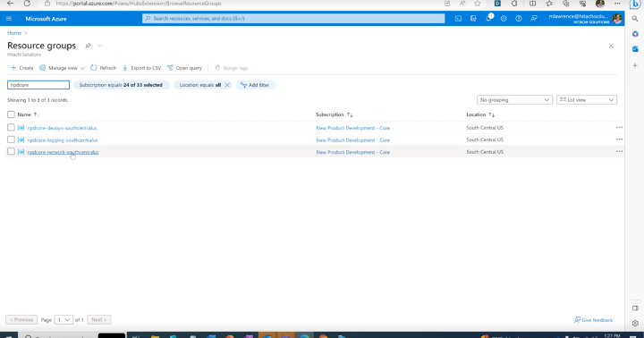
Task: Click the File Explorer icon in Windows taskbar
Action: [x=155, y=335]
